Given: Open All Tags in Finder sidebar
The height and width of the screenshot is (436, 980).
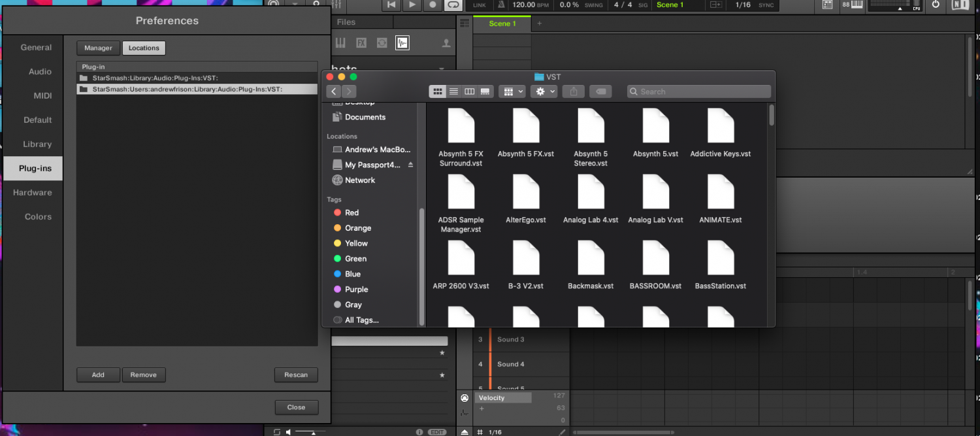Looking at the screenshot, I should click(361, 320).
